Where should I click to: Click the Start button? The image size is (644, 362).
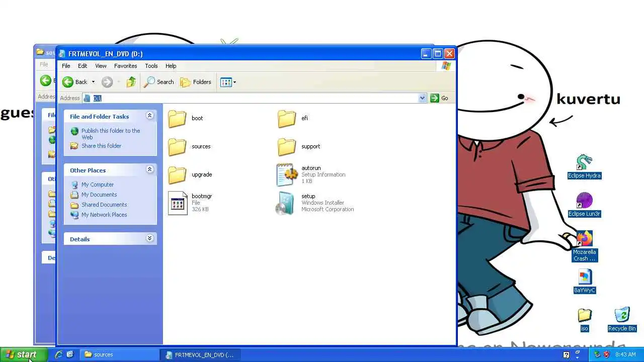pyautogui.click(x=24, y=354)
